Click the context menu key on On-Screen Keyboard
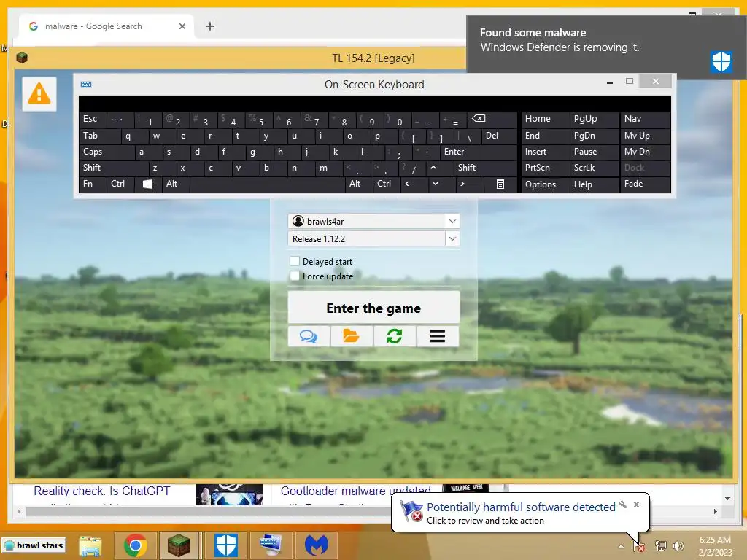Viewport: 747px width, 560px height. [500, 184]
